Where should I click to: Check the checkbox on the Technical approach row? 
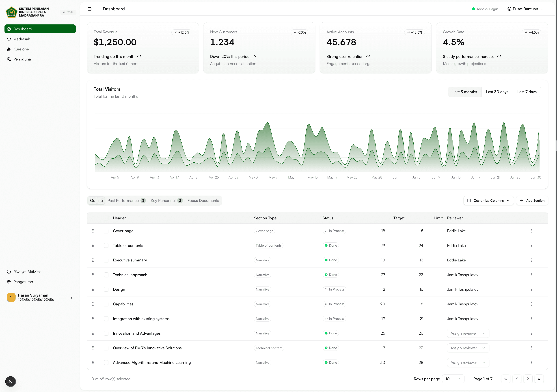tap(106, 275)
